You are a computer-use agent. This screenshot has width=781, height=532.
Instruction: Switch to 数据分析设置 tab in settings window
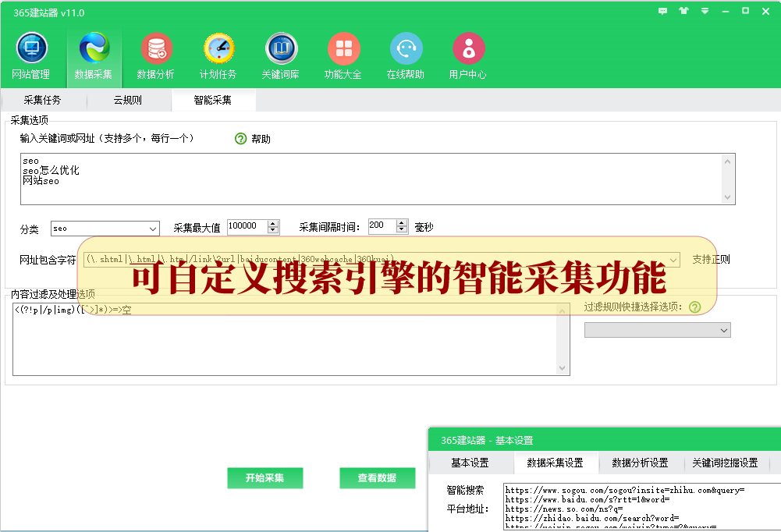tap(641, 463)
